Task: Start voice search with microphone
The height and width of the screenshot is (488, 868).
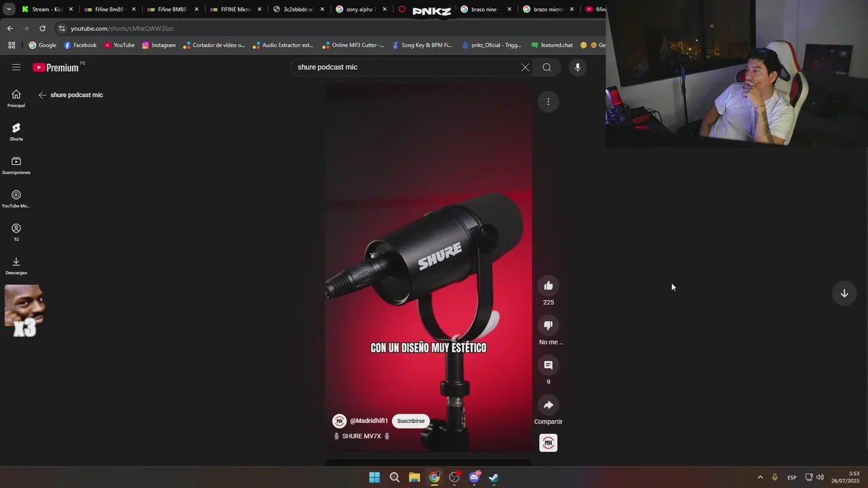Action: tap(578, 67)
